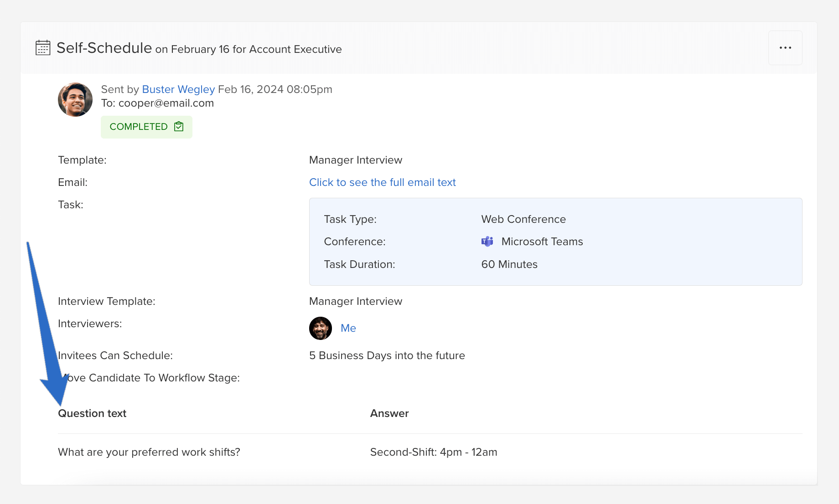The image size is (839, 504).
Task: Select the Microsoft Teams conference icon
Action: (x=487, y=242)
